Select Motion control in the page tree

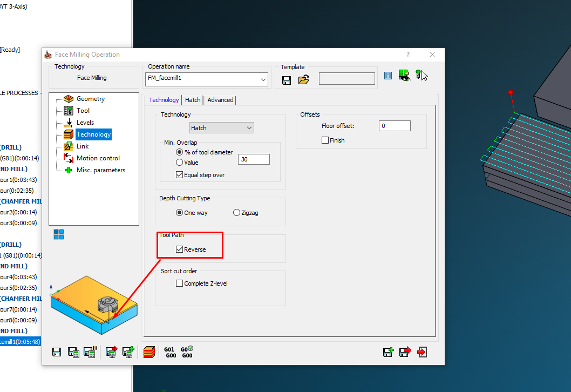point(98,158)
